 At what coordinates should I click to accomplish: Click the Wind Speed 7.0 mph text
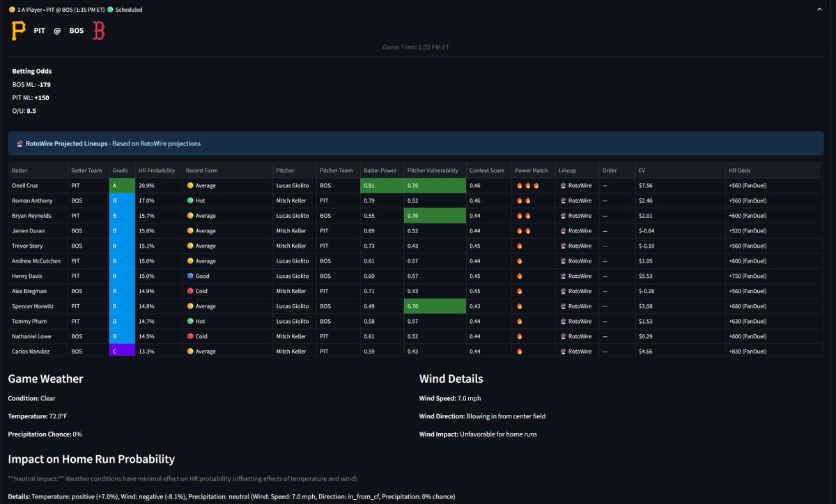tap(450, 398)
